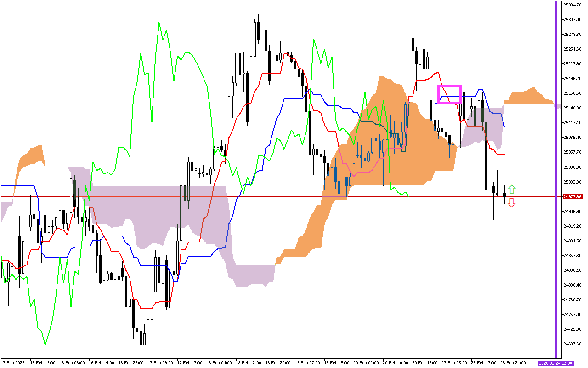
Task: Click the purple vertical line object
Action: point(556,184)
